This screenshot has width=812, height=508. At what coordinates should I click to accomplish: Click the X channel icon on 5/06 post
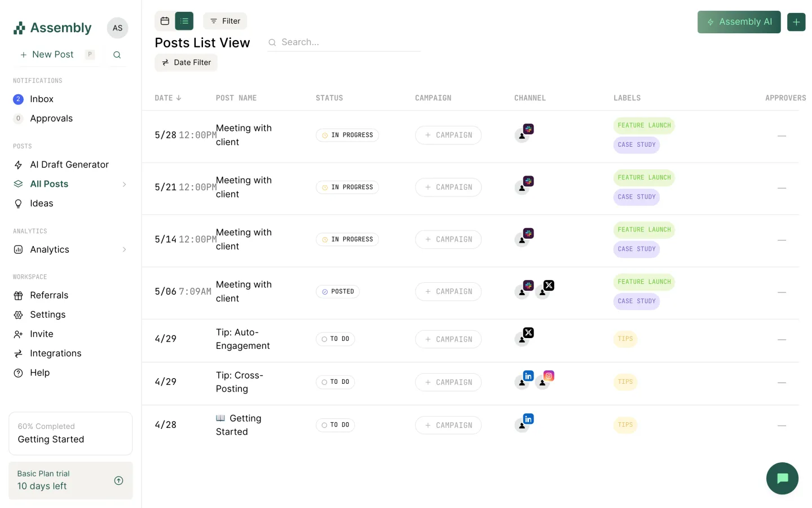point(549,286)
